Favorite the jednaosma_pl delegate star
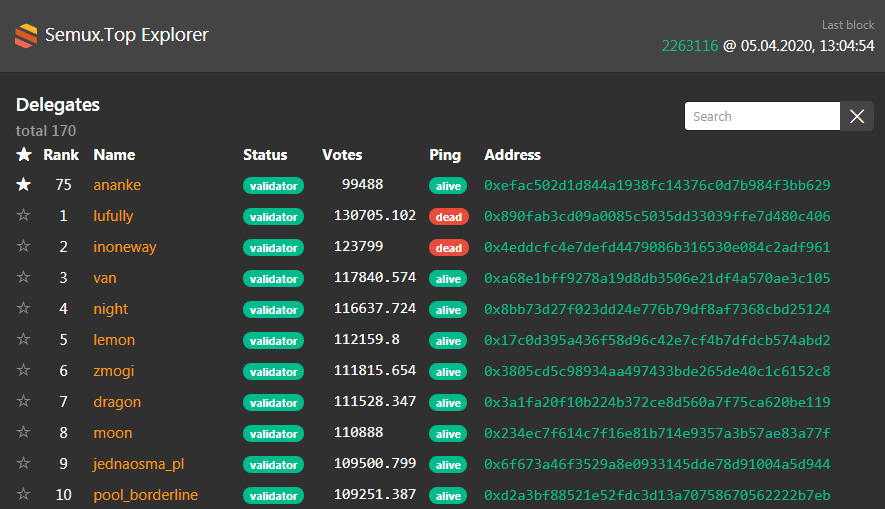 pyautogui.click(x=24, y=464)
